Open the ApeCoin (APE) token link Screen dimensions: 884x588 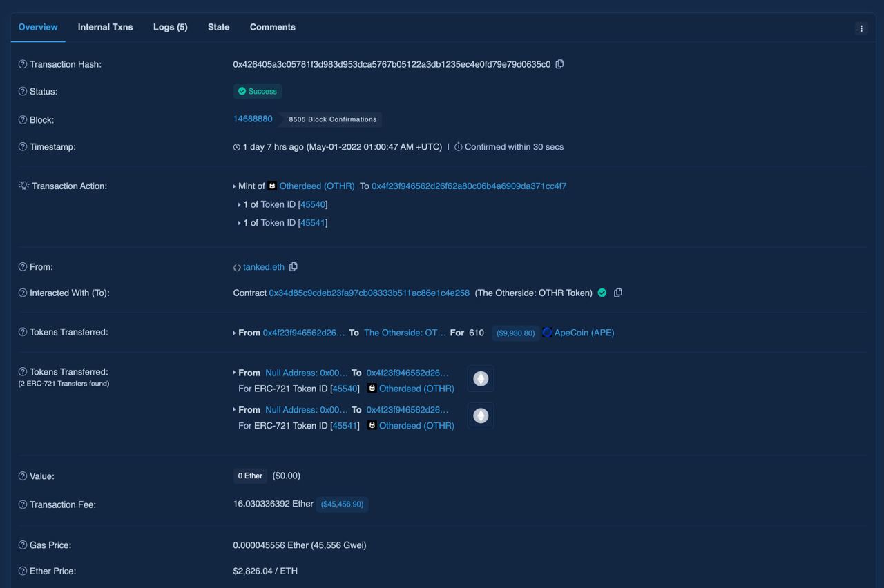(x=584, y=333)
